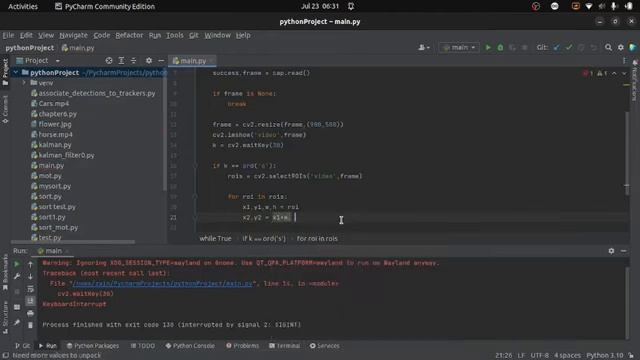640x360 pixels.
Task: Click Project panel horizontal scrollbar
Action: click(x=73, y=242)
